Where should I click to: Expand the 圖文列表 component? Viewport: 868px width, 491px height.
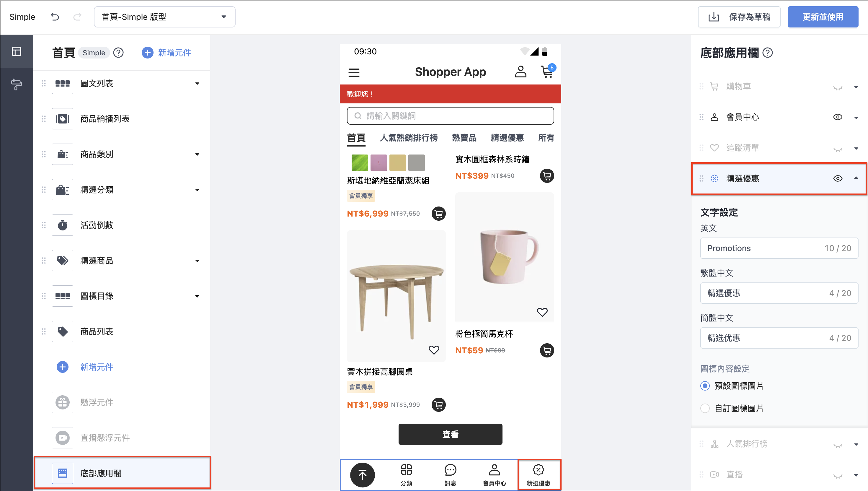197,83
